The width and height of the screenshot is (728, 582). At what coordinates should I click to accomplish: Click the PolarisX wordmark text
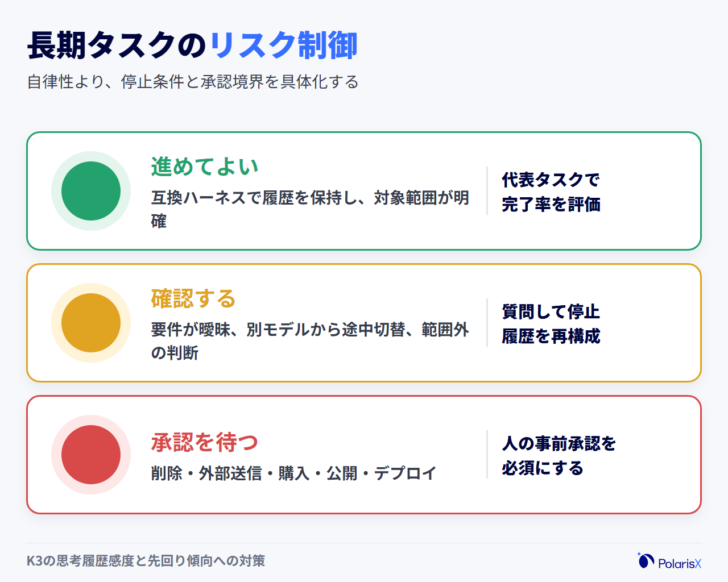[680, 563]
